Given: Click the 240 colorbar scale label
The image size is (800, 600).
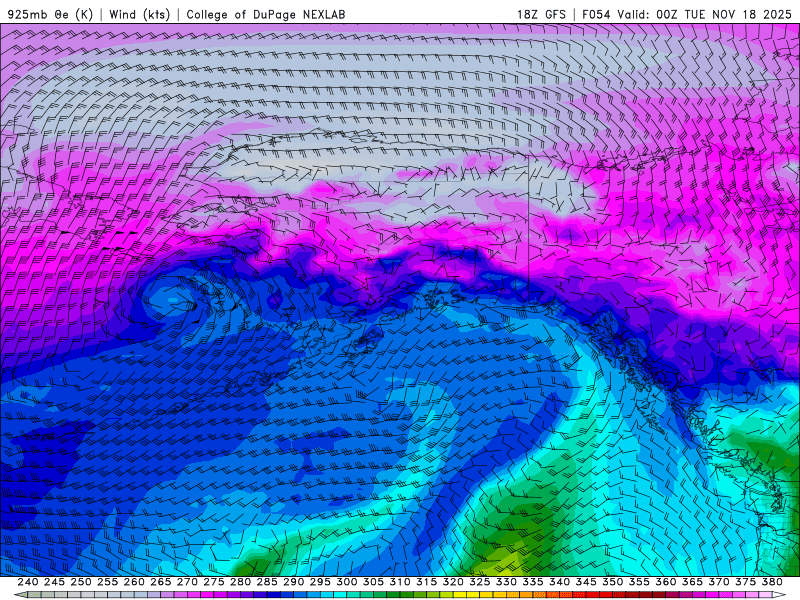Looking at the screenshot, I should coord(28,582).
